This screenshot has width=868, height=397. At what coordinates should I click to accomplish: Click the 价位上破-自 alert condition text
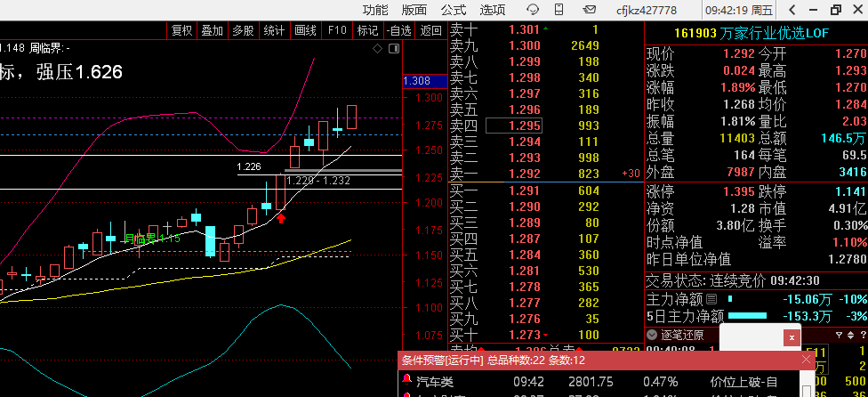coord(743,382)
